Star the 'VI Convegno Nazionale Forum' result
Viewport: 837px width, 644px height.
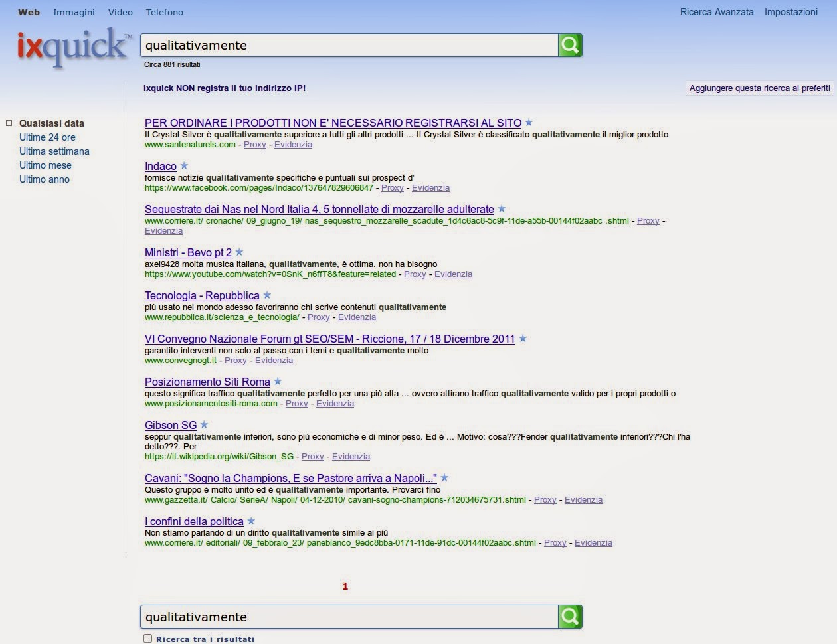[x=523, y=339]
